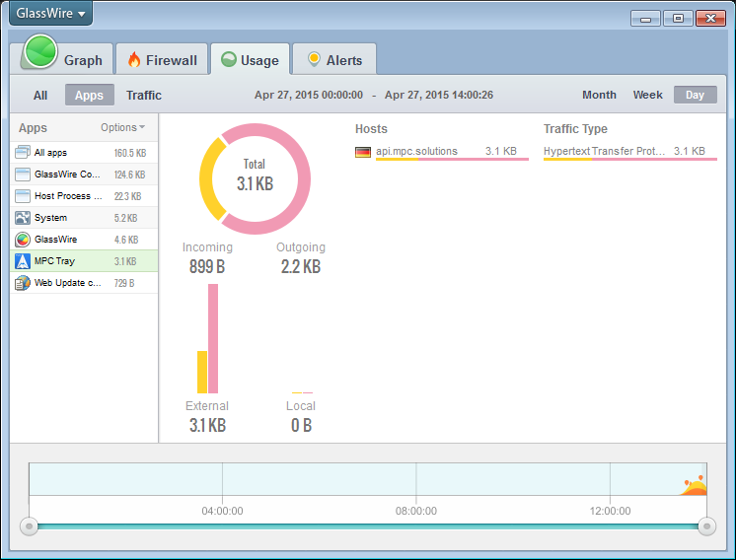Click the External traffic bar chart
This screenshot has width=736, height=560.
(x=207, y=338)
